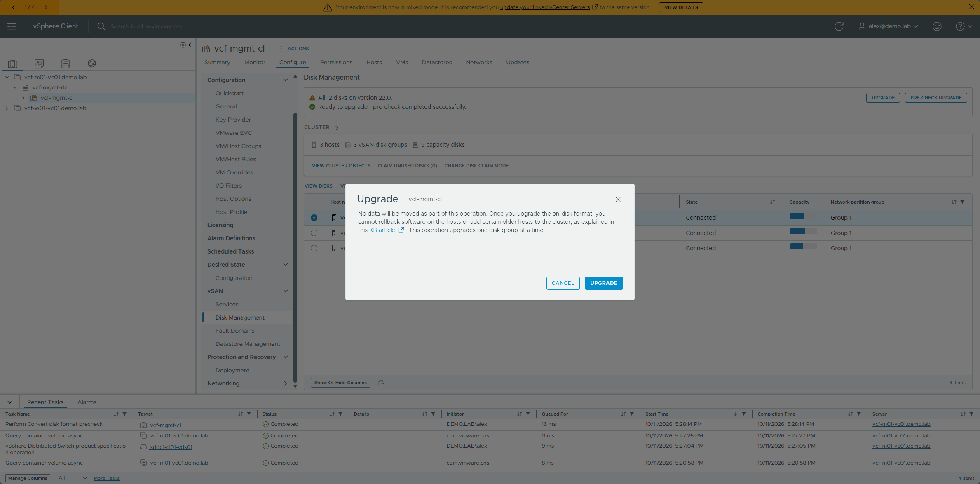The height and width of the screenshot is (484, 980).
Task: Open the KB article link
Action: pyautogui.click(x=382, y=230)
